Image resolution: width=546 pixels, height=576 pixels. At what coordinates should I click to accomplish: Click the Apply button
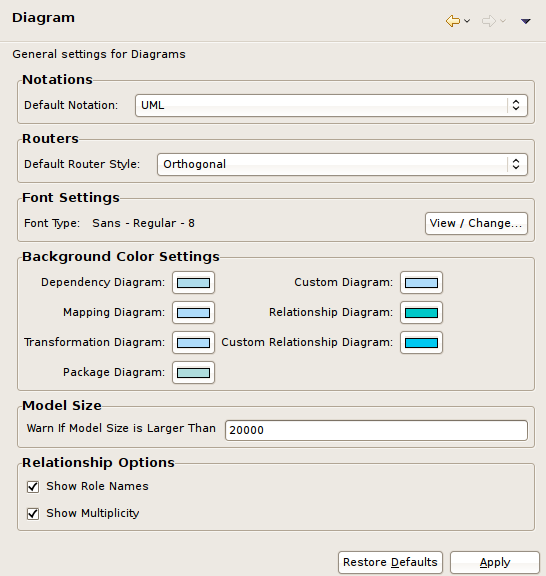pos(495,562)
